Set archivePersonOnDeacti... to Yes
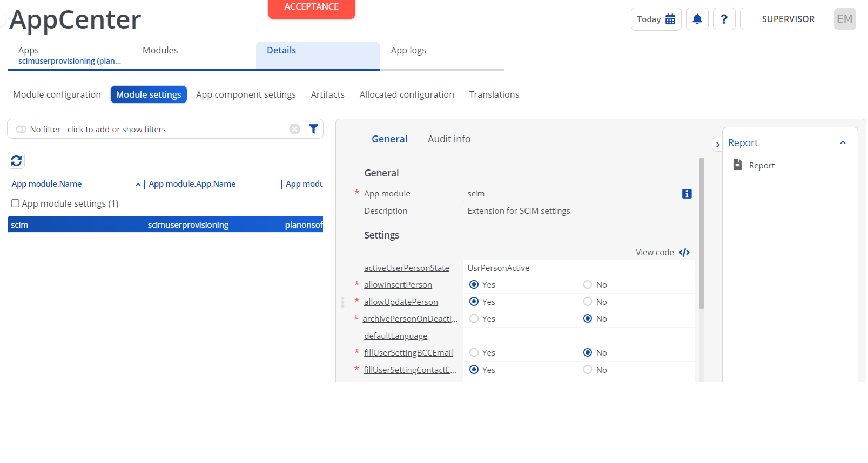Image resolution: width=868 pixels, height=463 pixels. (x=474, y=318)
